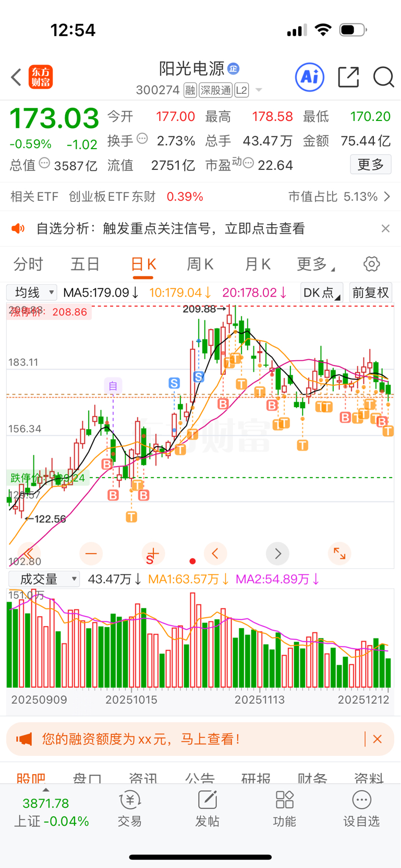
Task: Tap the back arrow icon
Action: point(16,77)
